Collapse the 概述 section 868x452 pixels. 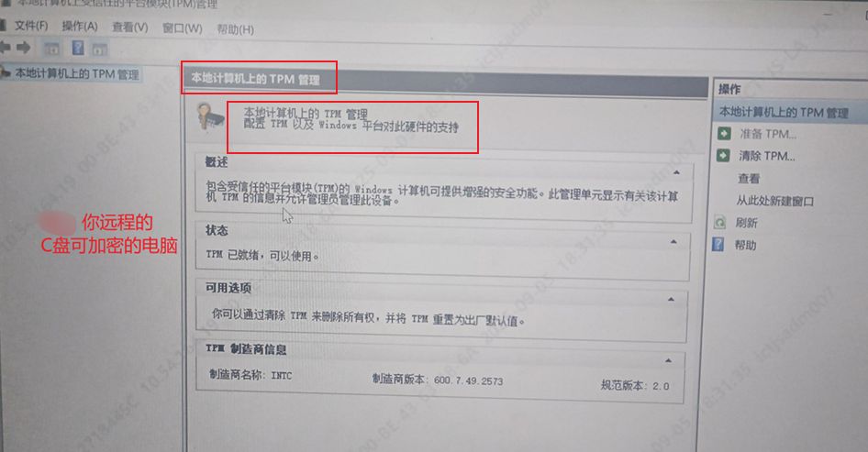coord(676,172)
